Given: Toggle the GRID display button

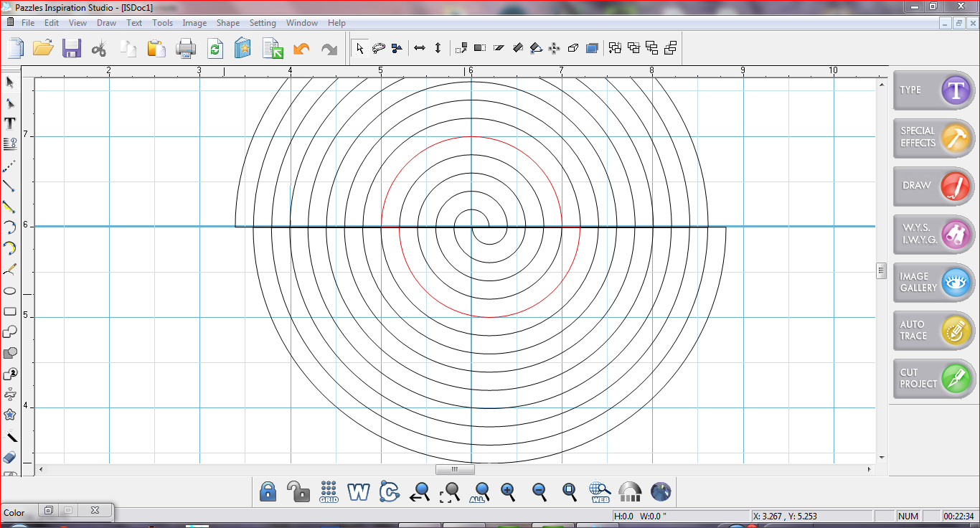Looking at the screenshot, I should pos(329,491).
